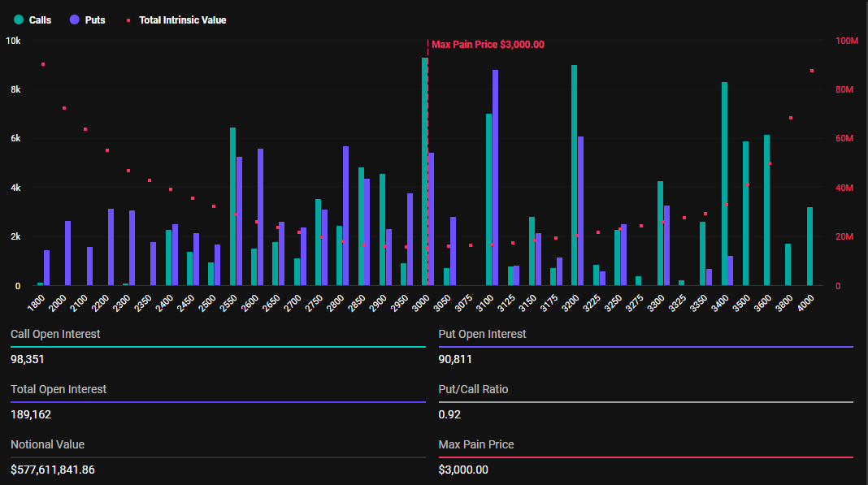
Task: Click the tallest call bar at 3000 strike
Action: point(424,171)
